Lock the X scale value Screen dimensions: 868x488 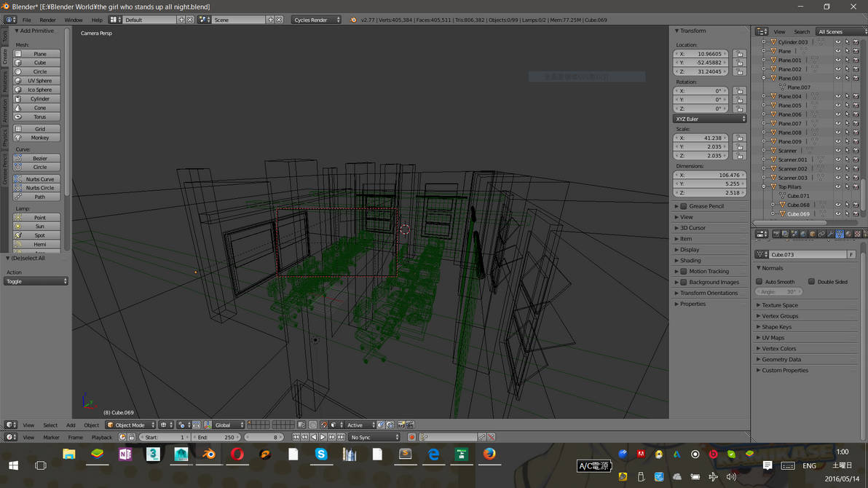point(740,138)
